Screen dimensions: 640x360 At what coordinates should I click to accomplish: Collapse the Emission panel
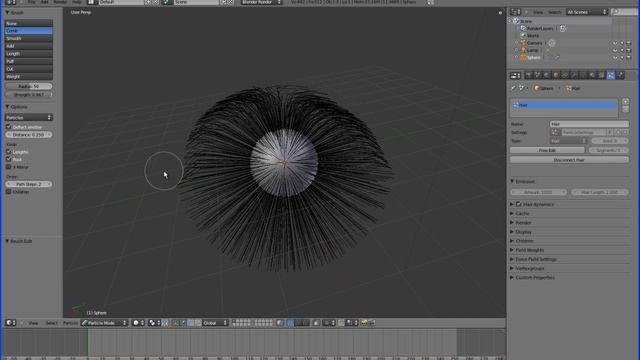pyautogui.click(x=512, y=181)
